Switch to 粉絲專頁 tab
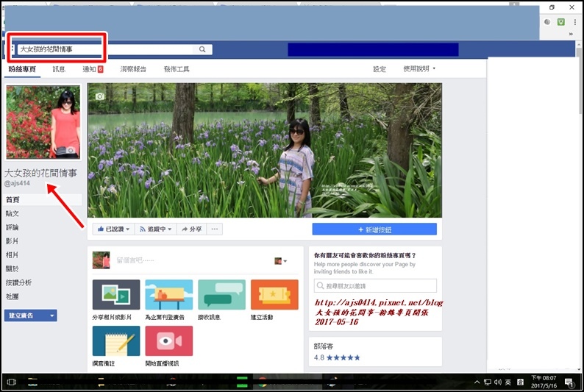The image size is (584, 392). pos(22,69)
